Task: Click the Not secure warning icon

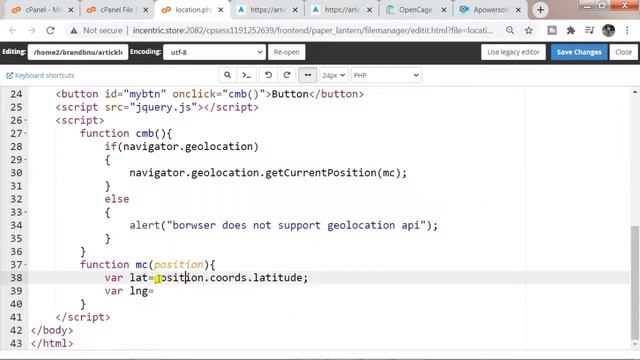Action: (x=73, y=31)
